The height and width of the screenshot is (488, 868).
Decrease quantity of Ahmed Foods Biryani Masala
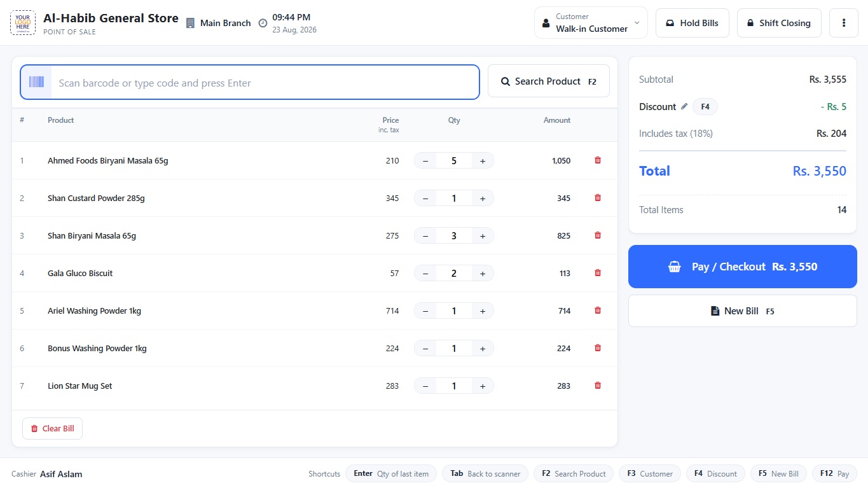point(425,161)
